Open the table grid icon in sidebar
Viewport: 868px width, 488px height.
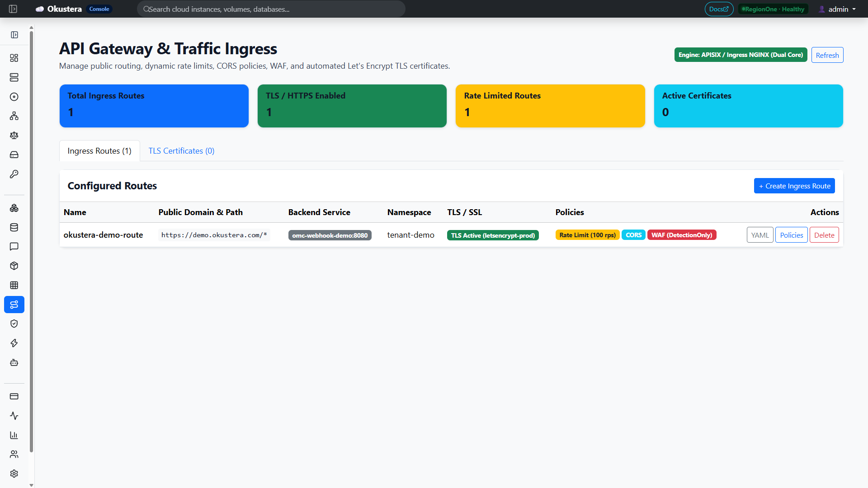(x=14, y=285)
